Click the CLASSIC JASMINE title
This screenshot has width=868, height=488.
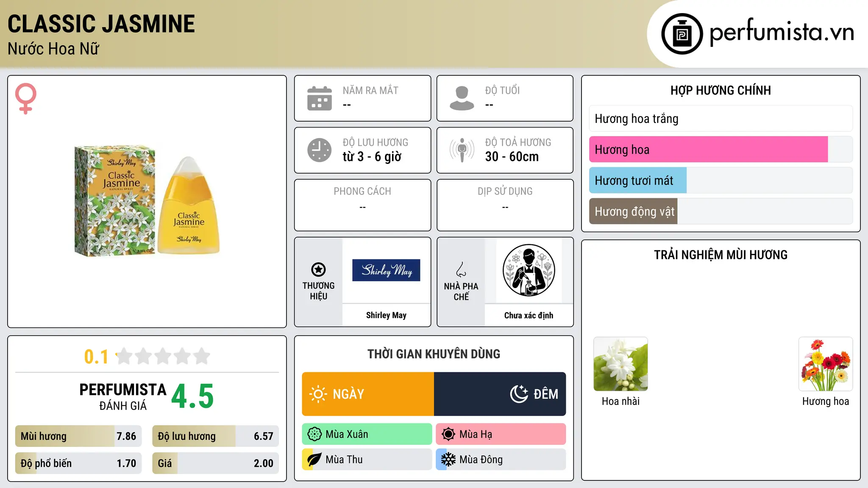101,24
